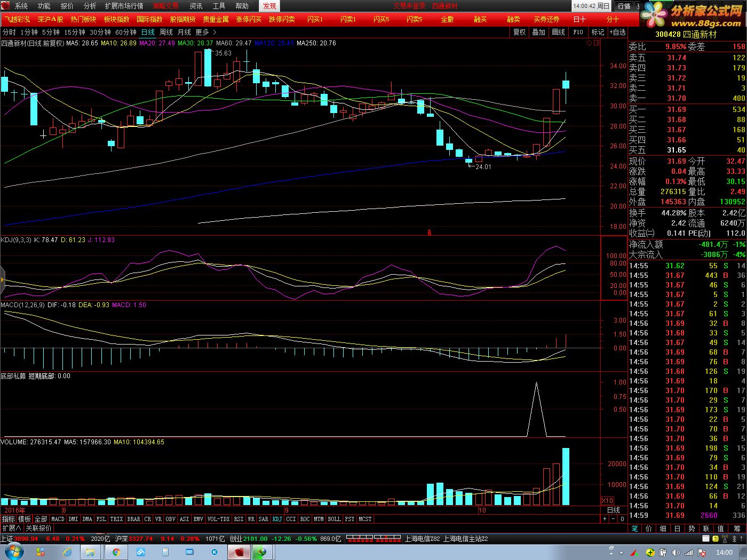Click the 创业 index value 2181.00
The height and width of the screenshot is (560, 747).
point(255,539)
